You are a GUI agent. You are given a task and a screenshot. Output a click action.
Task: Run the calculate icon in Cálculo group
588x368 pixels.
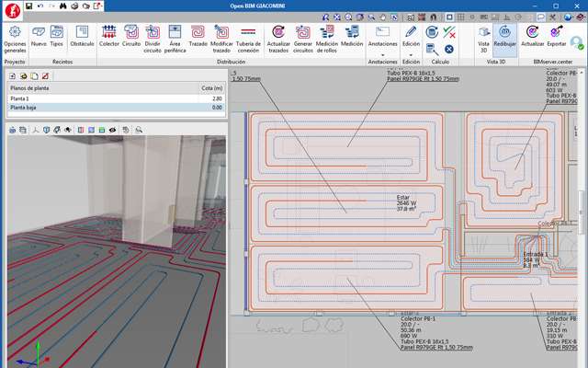point(432,32)
